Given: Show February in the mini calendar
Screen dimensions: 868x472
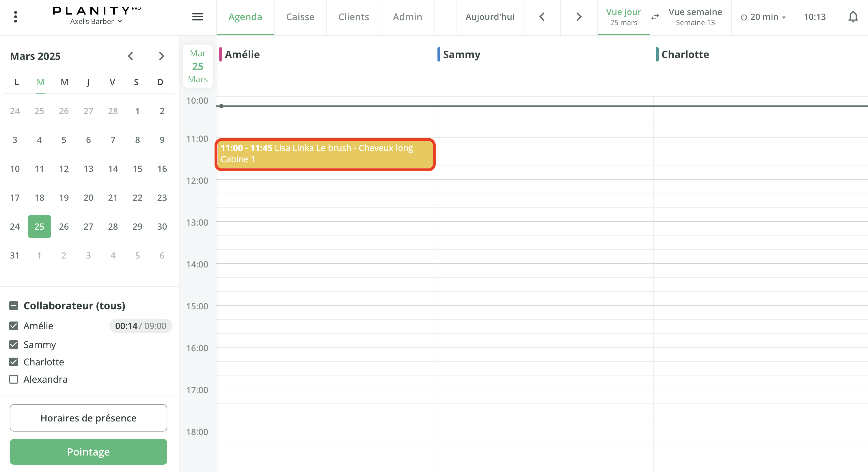Looking at the screenshot, I should point(131,56).
